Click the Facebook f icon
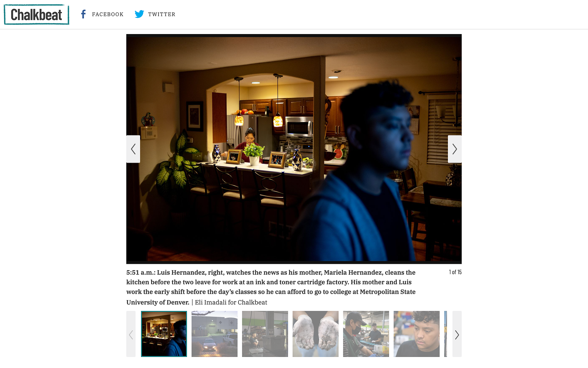588x368 pixels. (83, 14)
